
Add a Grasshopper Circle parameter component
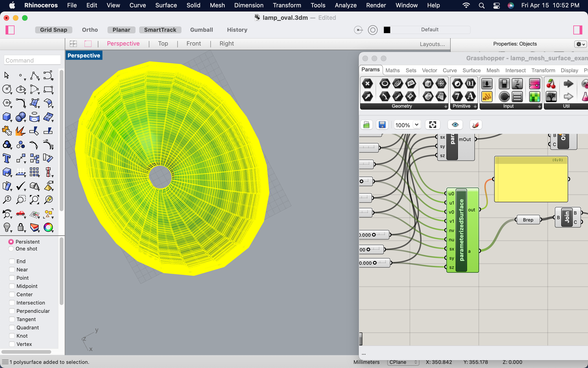tap(385, 84)
